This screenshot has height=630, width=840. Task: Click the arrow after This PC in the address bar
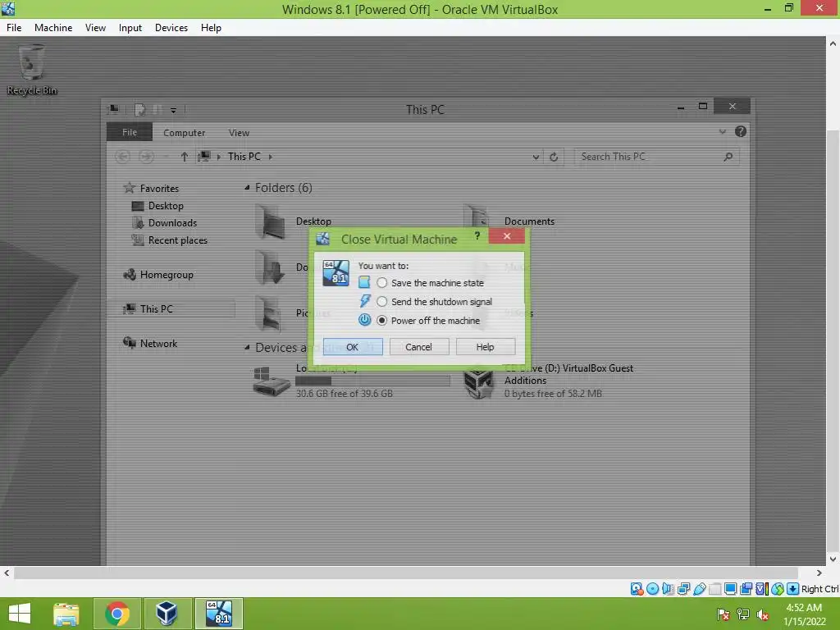point(270,157)
